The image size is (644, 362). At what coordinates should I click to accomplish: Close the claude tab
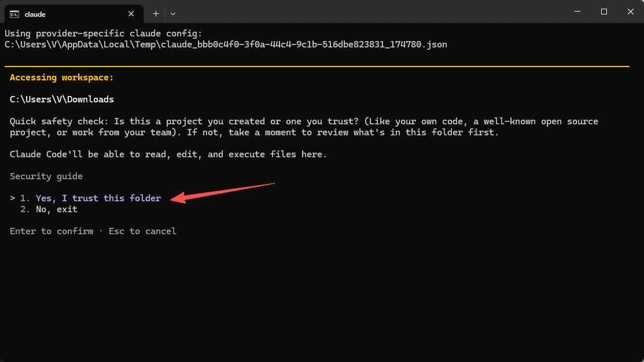131,14
